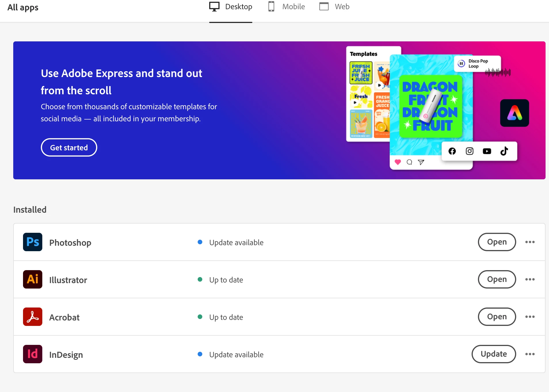Click the Fresh Juice template thumbnail
The height and width of the screenshot is (392, 549).
(x=361, y=73)
